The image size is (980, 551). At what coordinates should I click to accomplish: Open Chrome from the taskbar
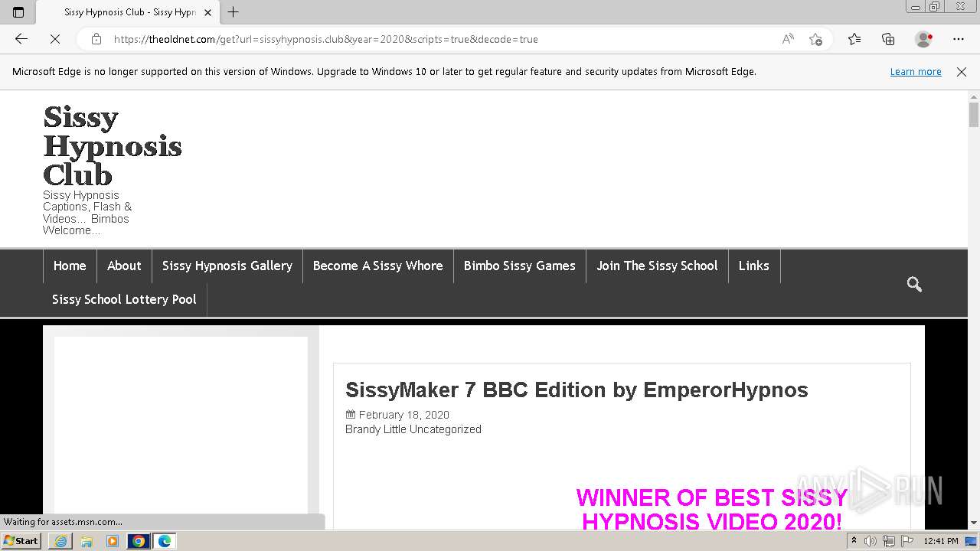click(x=139, y=541)
